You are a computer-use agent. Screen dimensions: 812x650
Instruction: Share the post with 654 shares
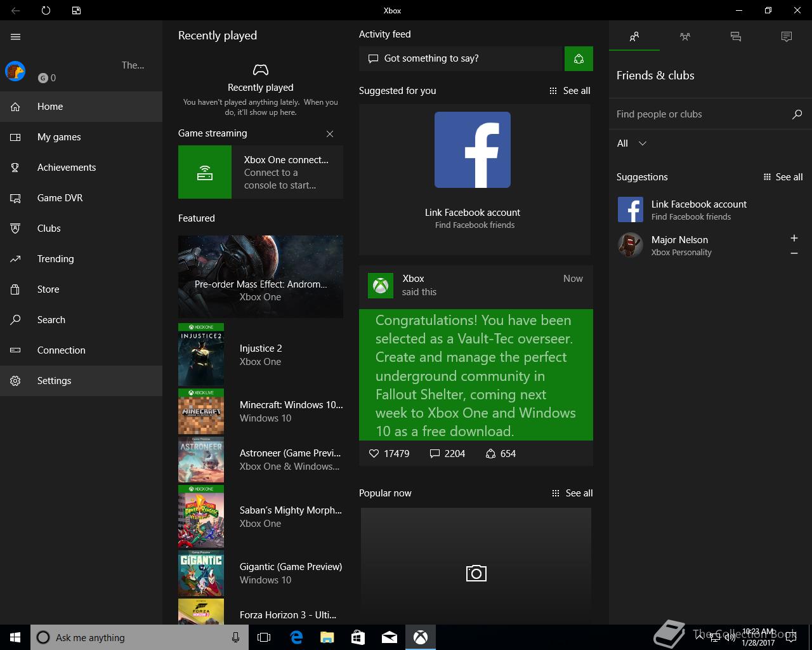(501, 454)
